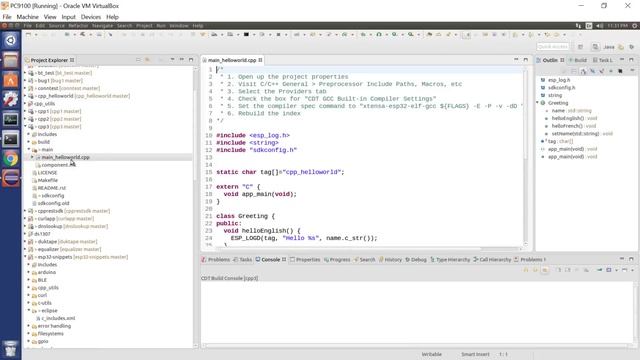This screenshot has width=640, height=360.
Task: Expand the cpprestsdk project
Action: 25,211
